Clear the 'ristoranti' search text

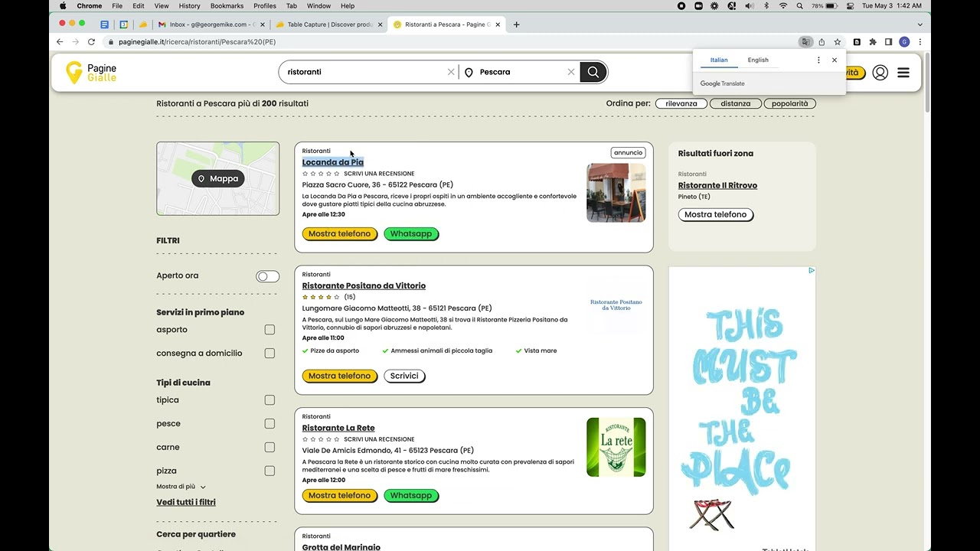click(451, 72)
